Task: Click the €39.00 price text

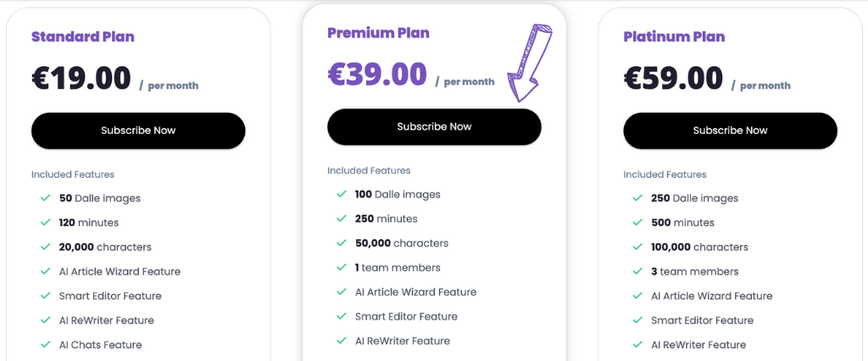Action: [377, 75]
